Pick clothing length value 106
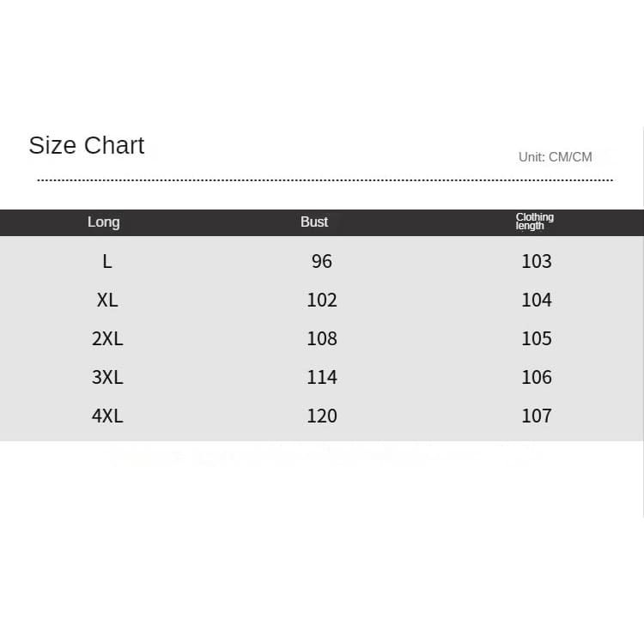 [537, 377]
